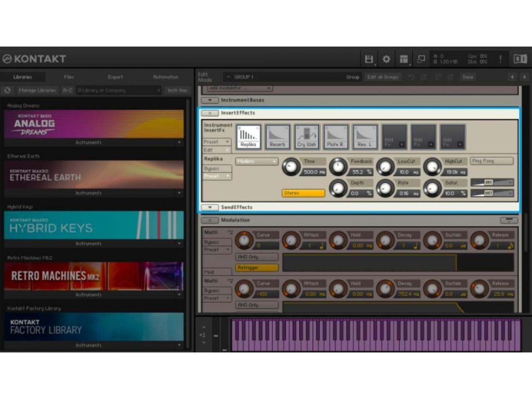
Task: Open the Ethereal Earth library banner
Action: pyautogui.click(x=94, y=175)
